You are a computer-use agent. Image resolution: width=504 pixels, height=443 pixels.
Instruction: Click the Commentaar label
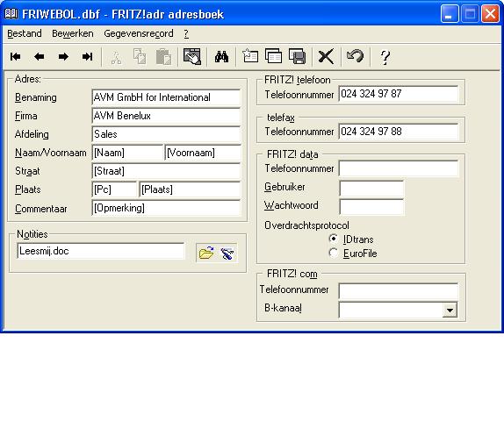[41, 209]
